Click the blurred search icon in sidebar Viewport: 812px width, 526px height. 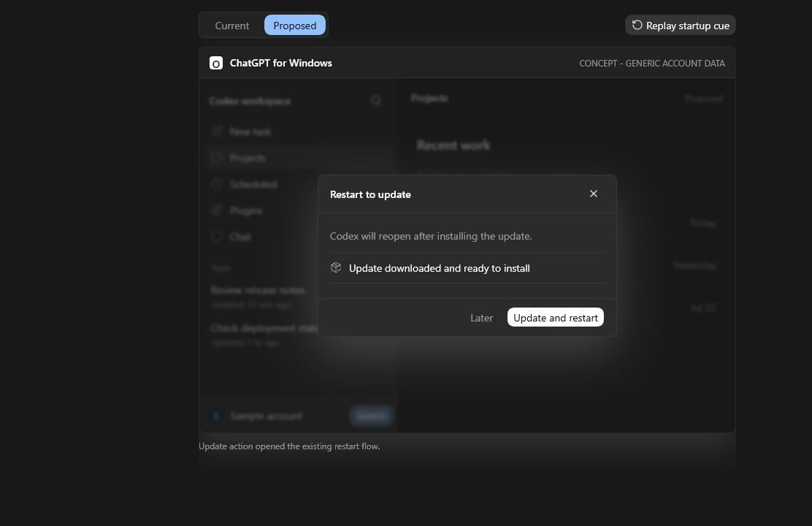376,100
